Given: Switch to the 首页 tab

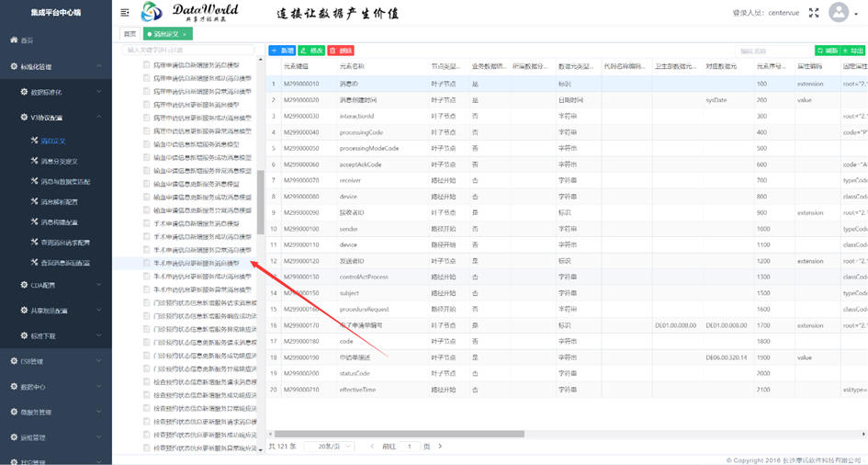Looking at the screenshot, I should point(130,34).
